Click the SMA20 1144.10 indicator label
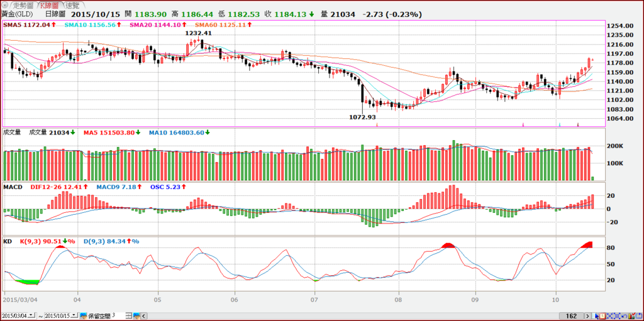Image resolution: width=644 pixels, height=321 pixels. pyautogui.click(x=156, y=24)
